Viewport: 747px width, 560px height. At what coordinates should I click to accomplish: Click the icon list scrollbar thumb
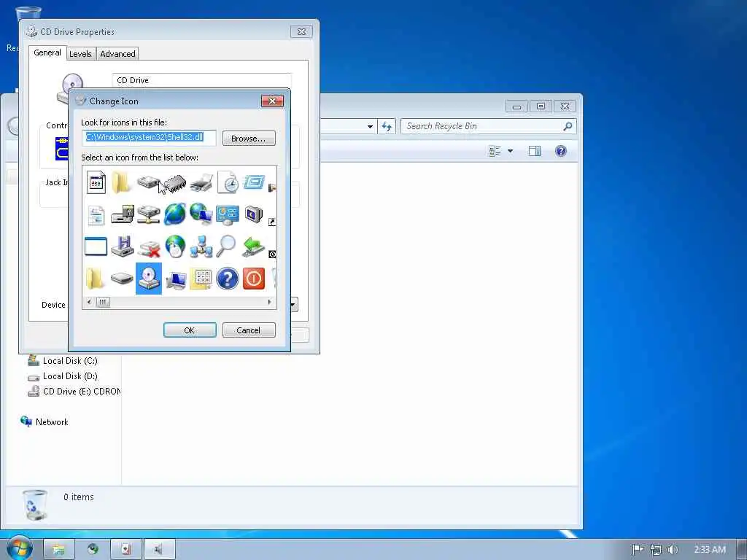[x=103, y=302]
